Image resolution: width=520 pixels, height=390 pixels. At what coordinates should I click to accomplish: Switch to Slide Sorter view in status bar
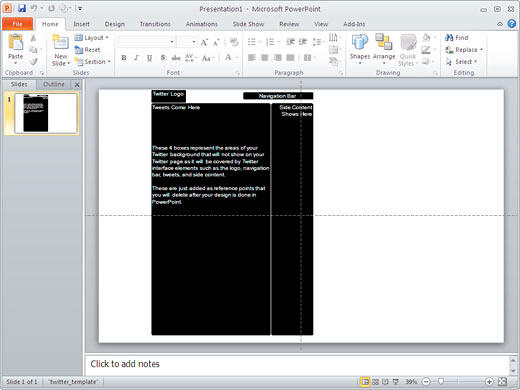[375, 382]
